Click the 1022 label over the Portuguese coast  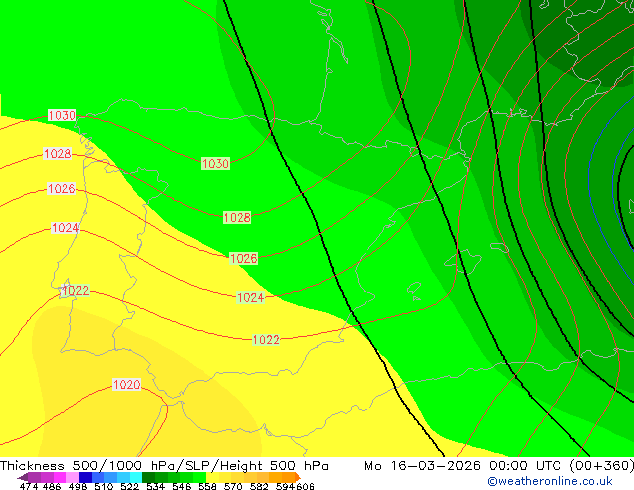tap(76, 290)
